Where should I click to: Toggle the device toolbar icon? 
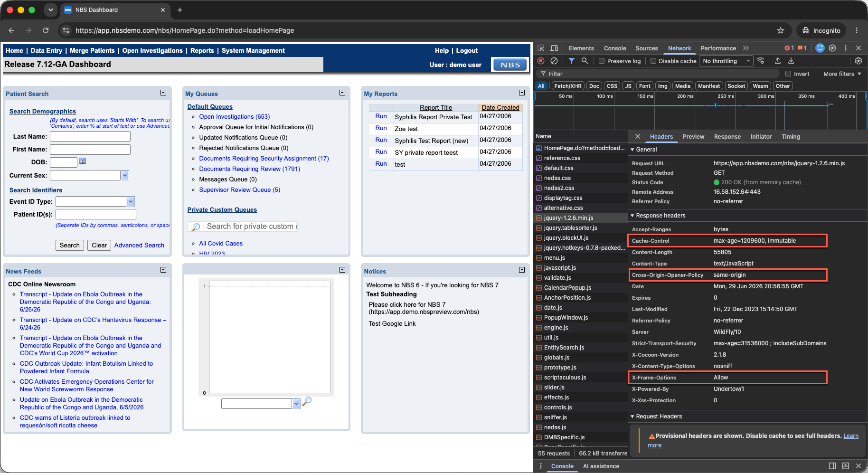[554, 48]
